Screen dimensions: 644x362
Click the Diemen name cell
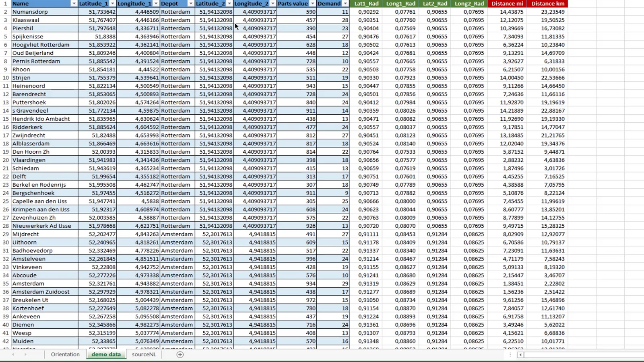pyautogui.click(x=45, y=325)
